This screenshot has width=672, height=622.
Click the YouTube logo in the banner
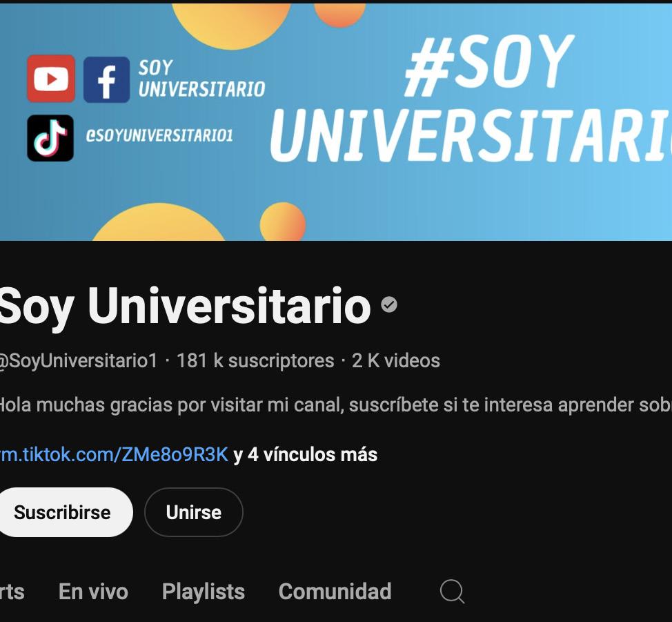coord(51,79)
